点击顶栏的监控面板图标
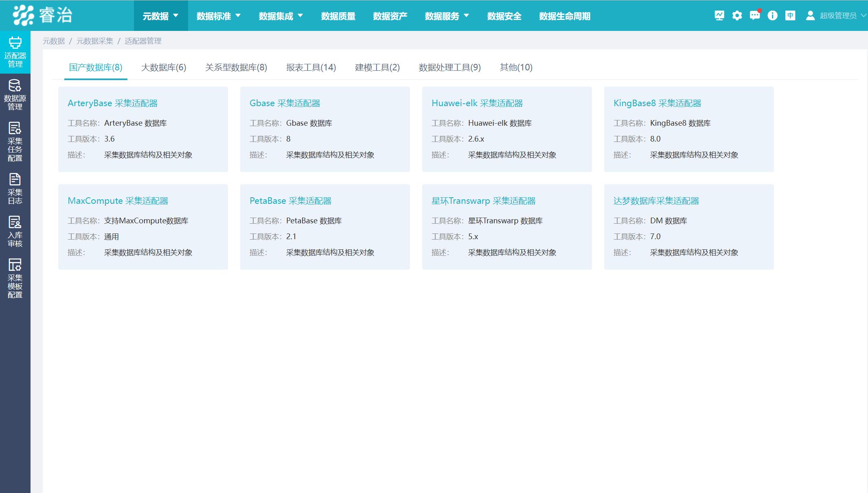 point(719,15)
